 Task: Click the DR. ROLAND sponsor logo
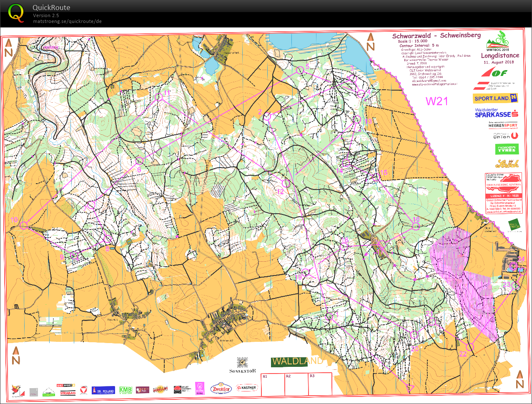click(103, 390)
